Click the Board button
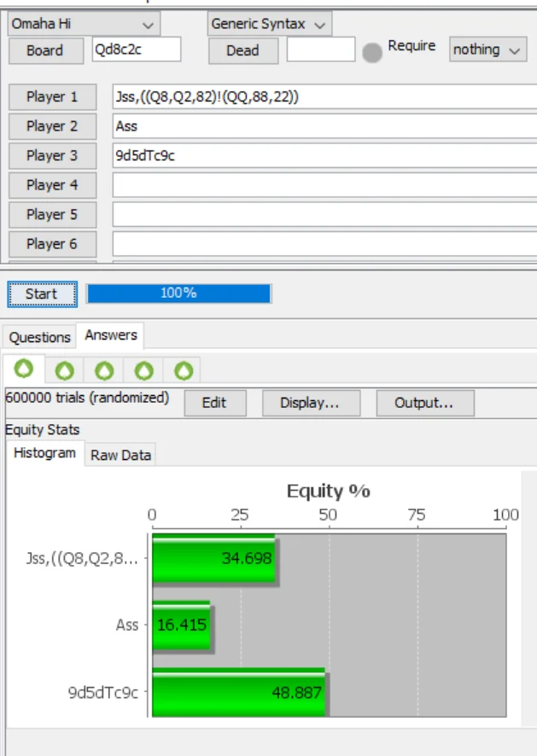The width and height of the screenshot is (537, 756). click(x=45, y=50)
